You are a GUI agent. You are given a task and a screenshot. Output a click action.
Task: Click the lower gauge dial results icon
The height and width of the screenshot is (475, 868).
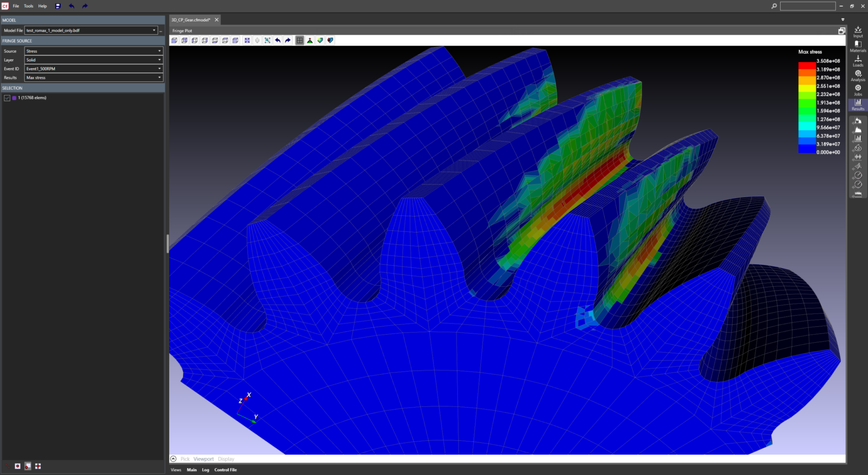click(858, 185)
